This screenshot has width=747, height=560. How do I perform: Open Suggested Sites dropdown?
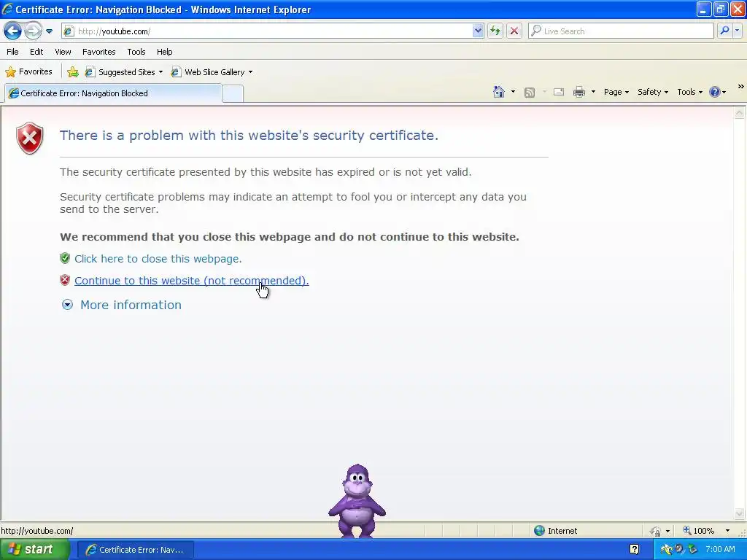click(x=124, y=72)
